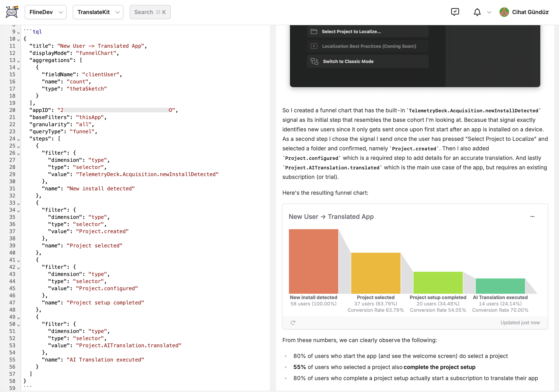Click the orange New install detected funnel bar

point(313,261)
